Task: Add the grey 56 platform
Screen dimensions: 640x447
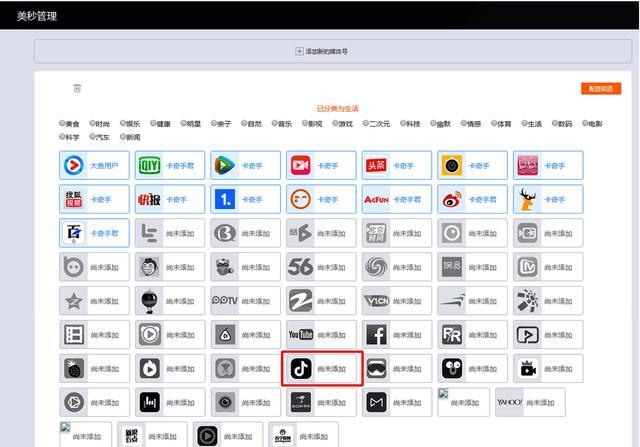Action: [321, 267]
